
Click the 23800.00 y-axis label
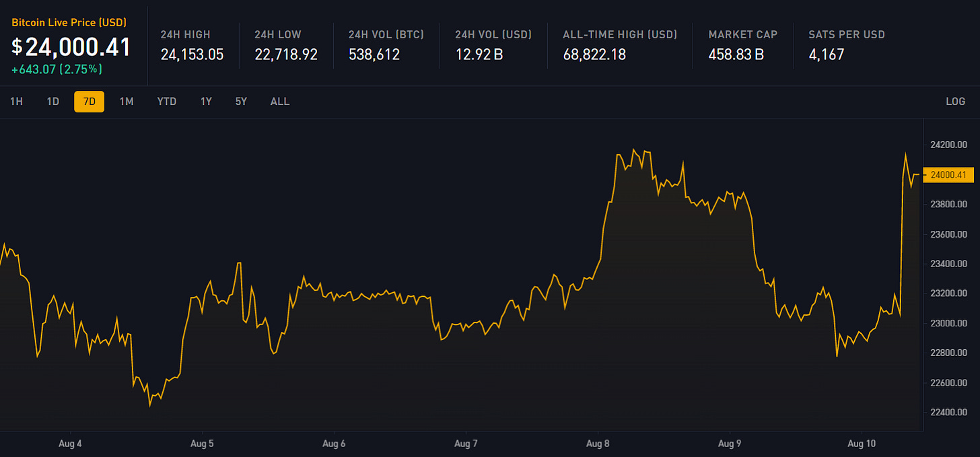coord(949,204)
